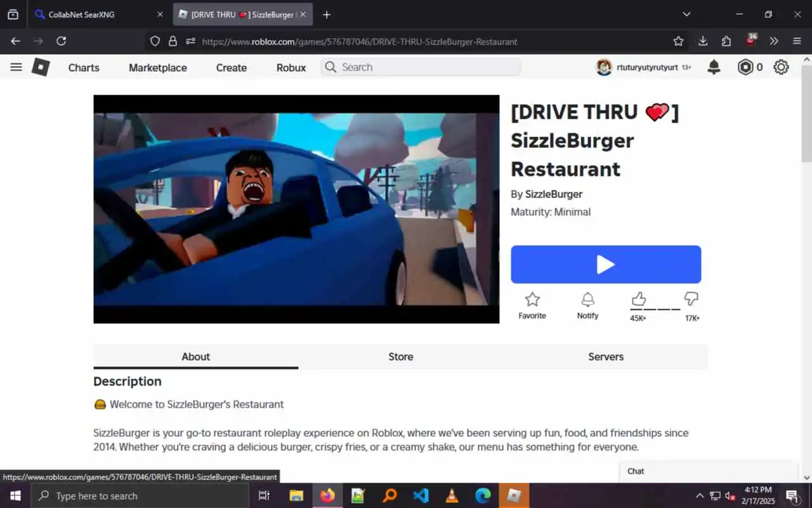Close the DRIVE THRU SizzleBurger tab
Image resolution: width=812 pixels, height=508 pixels.
pos(302,14)
